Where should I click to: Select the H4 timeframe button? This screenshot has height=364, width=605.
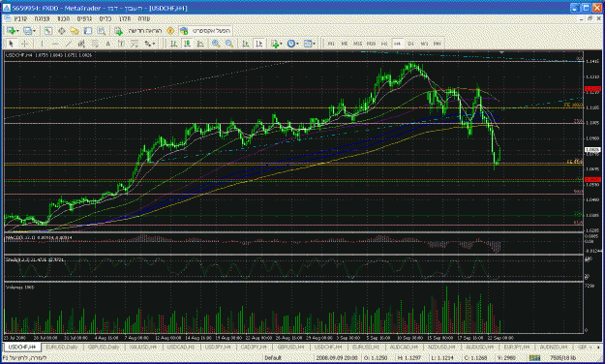tap(398, 44)
